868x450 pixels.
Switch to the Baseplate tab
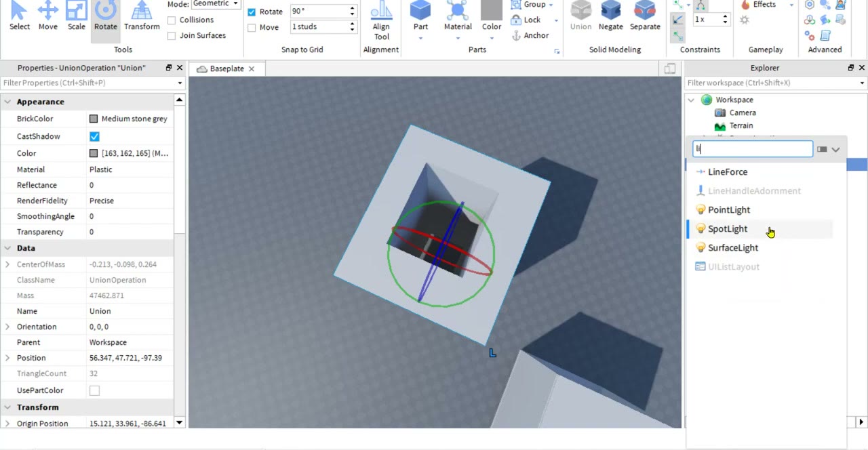tap(226, 68)
